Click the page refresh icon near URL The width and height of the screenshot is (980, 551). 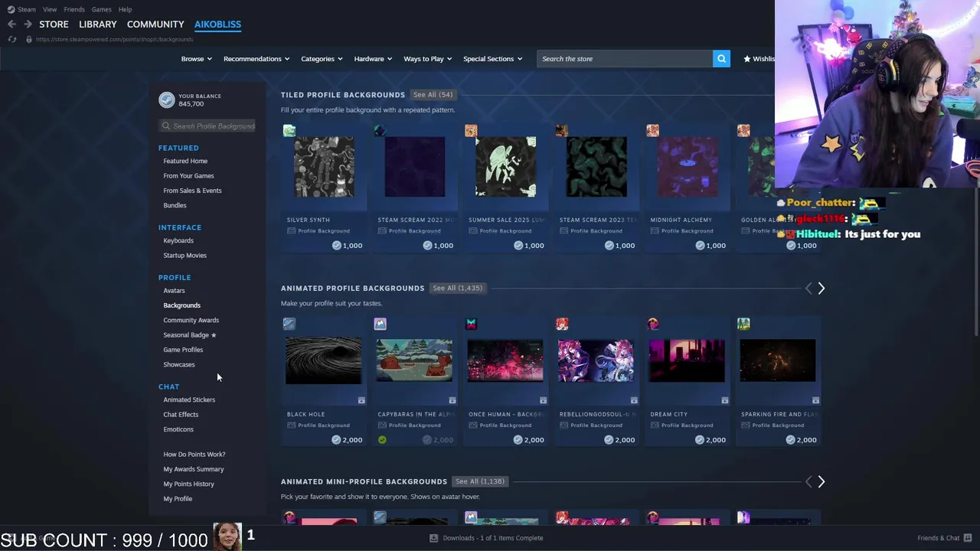(x=11, y=39)
